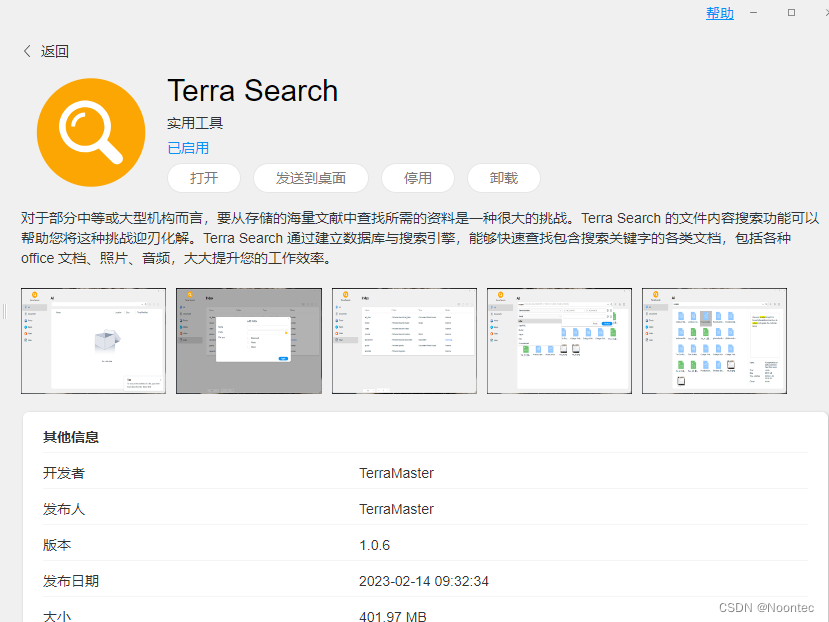The image size is (829, 622).
Task: Uninstall app using 卸载 button
Action: 504,178
